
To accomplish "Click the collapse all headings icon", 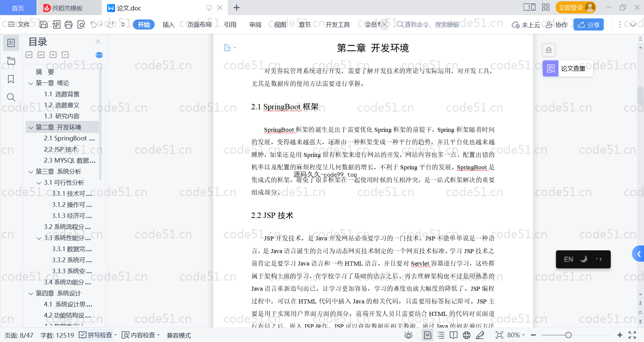I will pyautogui.click(x=41, y=55).
